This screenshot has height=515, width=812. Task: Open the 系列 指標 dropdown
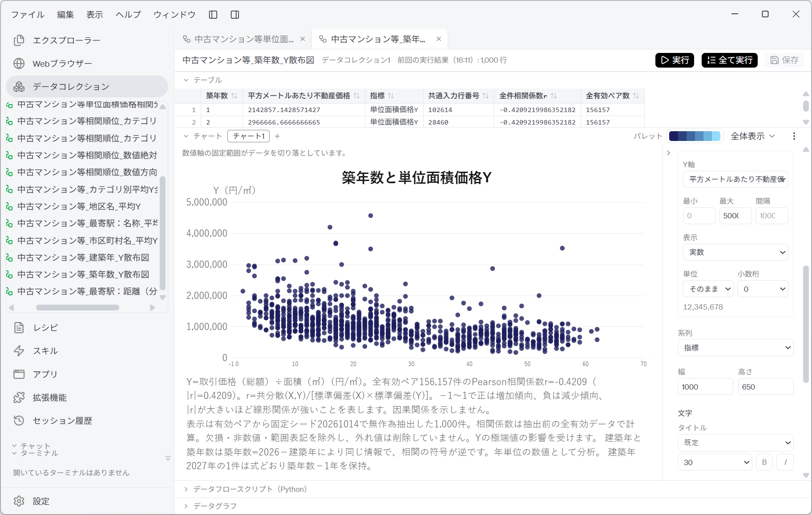coord(735,348)
